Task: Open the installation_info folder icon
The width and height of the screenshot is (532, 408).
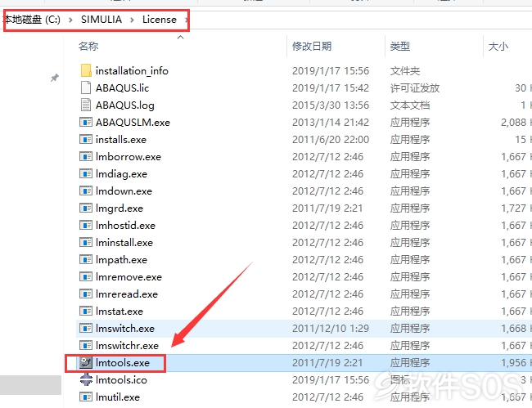Action: (x=86, y=70)
